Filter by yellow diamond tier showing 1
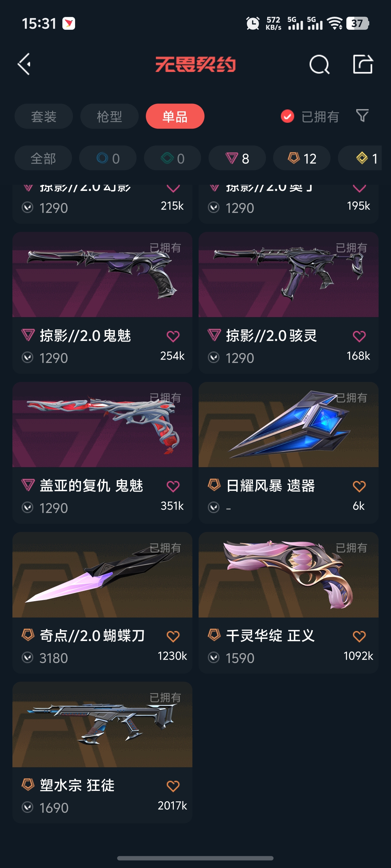The width and height of the screenshot is (391, 868). (361, 158)
